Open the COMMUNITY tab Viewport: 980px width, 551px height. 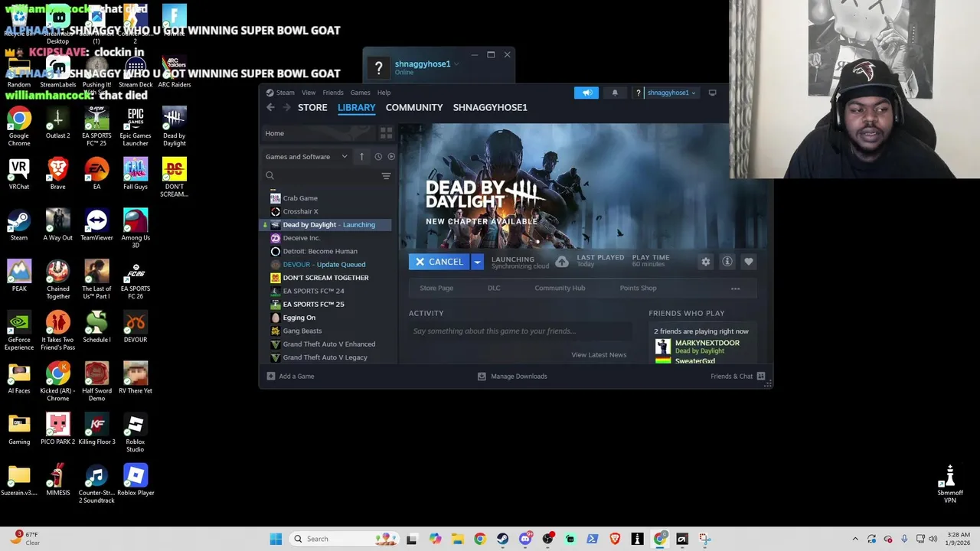pyautogui.click(x=414, y=107)
